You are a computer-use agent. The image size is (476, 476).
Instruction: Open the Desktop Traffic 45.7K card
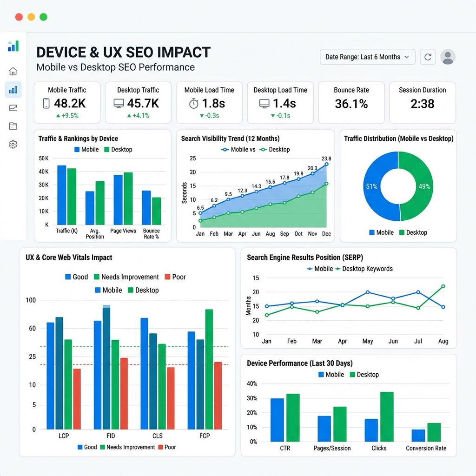138,103
